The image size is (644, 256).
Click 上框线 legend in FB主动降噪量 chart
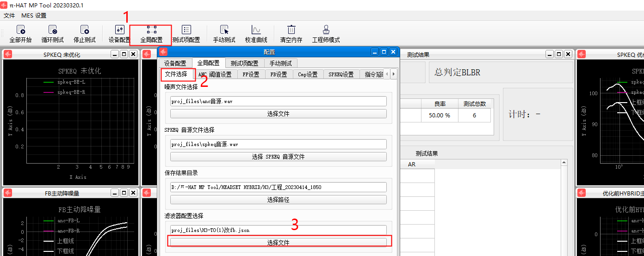tap(58, 241)
